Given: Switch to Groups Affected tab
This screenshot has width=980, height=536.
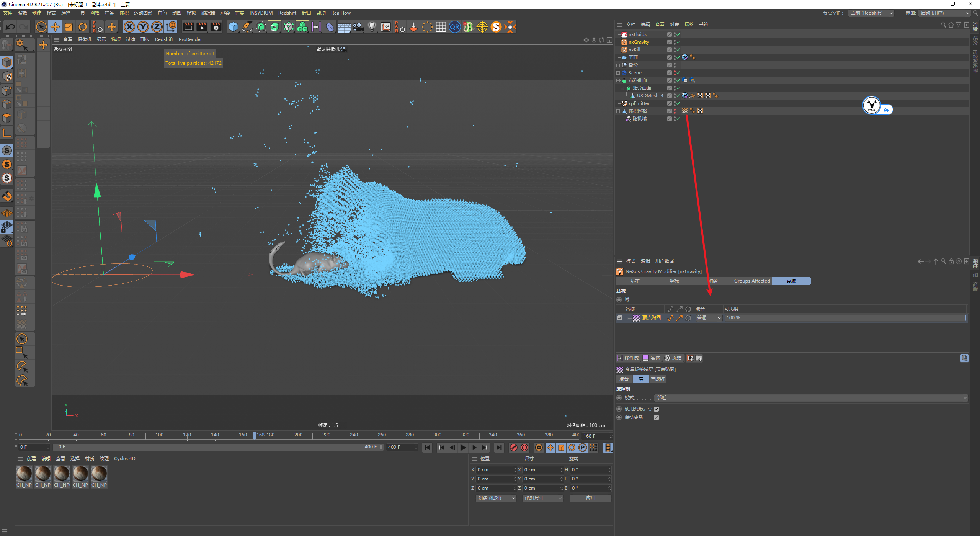Looking at the screenshot, I should click(752, 281).
